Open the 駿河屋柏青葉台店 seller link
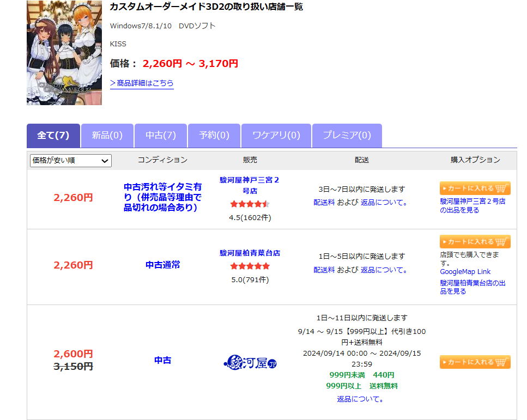The image size is (527, 420). coord(250,253)
